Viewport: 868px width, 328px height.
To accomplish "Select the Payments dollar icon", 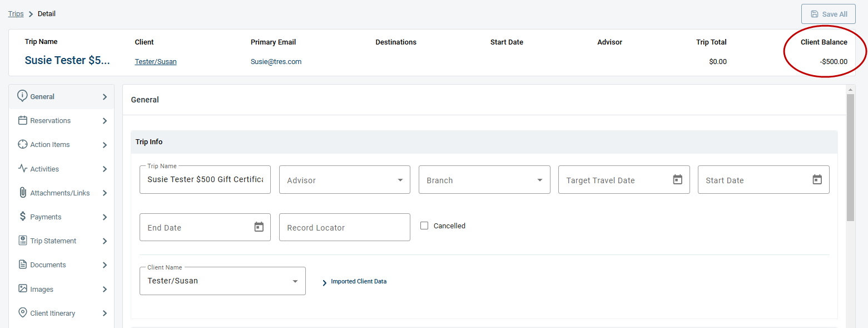I will pyautogui.click(x=22, y=217).
